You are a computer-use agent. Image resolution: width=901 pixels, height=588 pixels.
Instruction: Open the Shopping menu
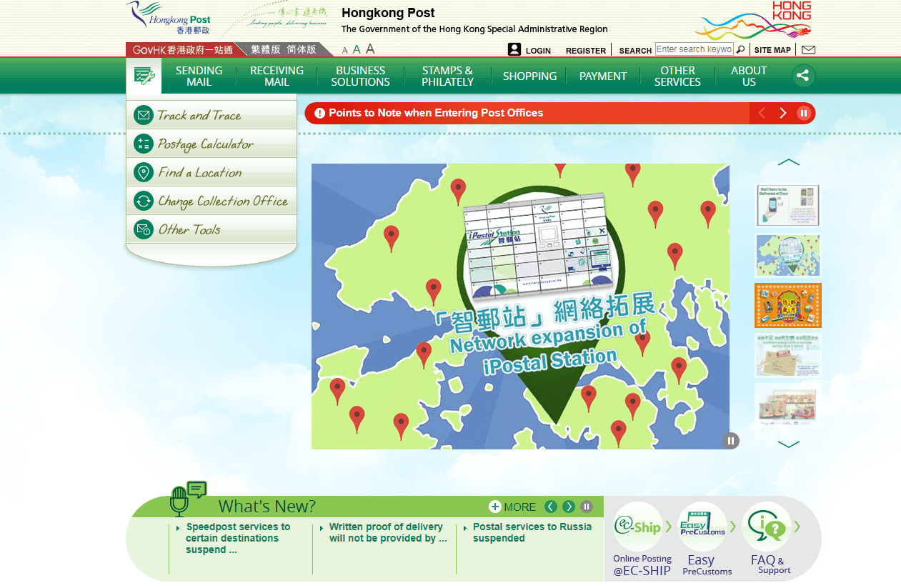click(529, 76)
